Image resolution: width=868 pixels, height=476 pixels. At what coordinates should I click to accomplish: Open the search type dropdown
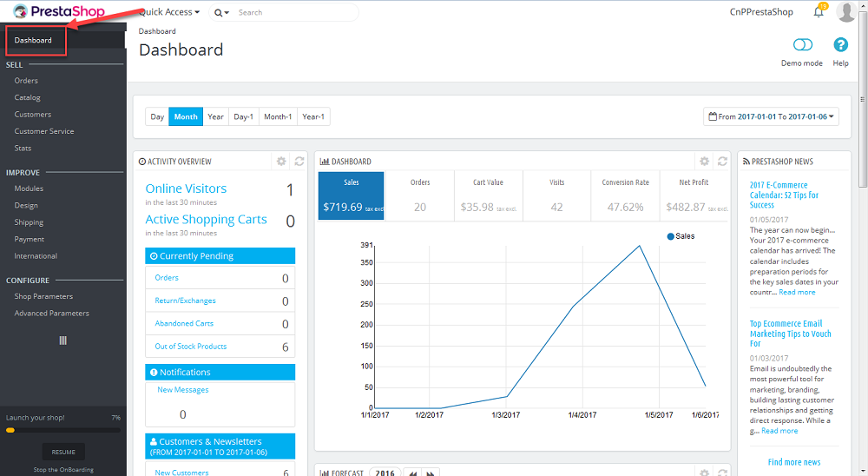221,12
